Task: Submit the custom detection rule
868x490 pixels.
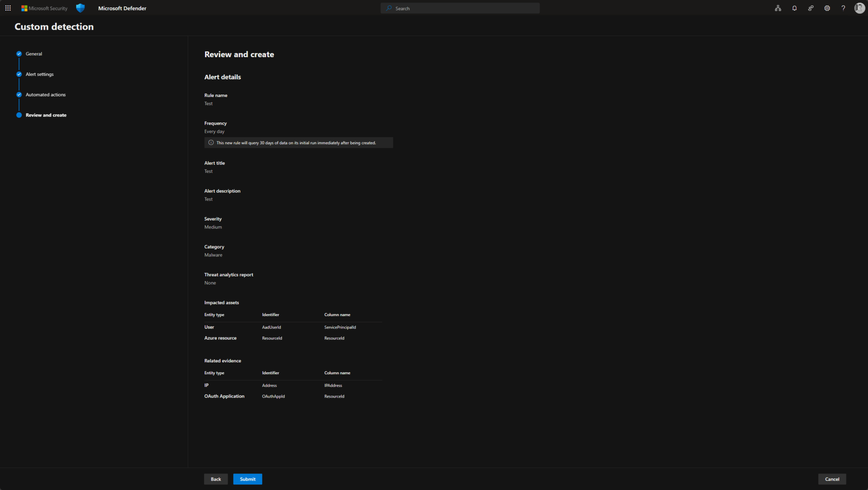Action: [x=248, y=479]
